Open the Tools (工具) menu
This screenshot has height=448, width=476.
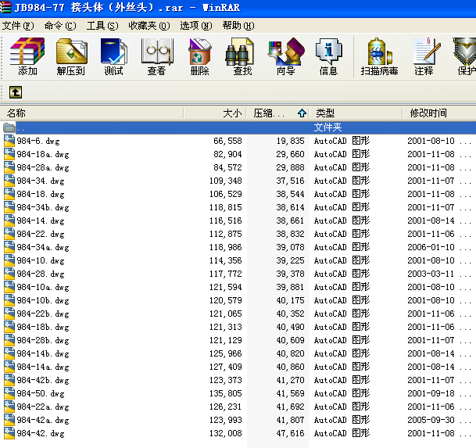tap(102, 26)
